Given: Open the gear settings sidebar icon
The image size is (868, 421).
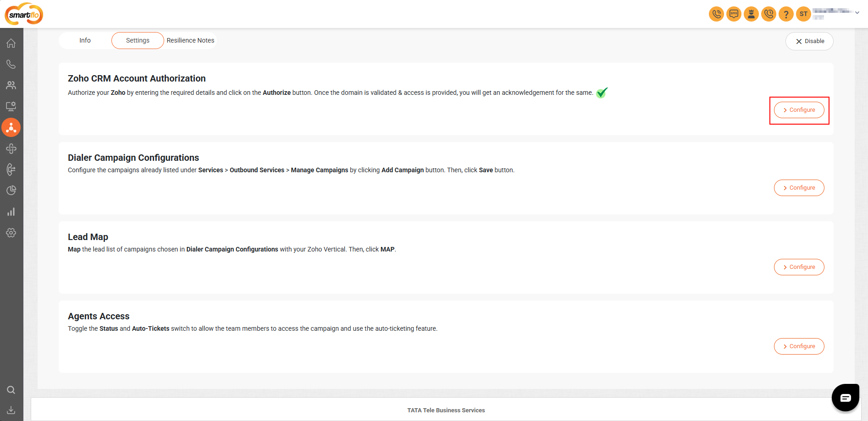Looking at the screenshot, I should coord(11,233).
